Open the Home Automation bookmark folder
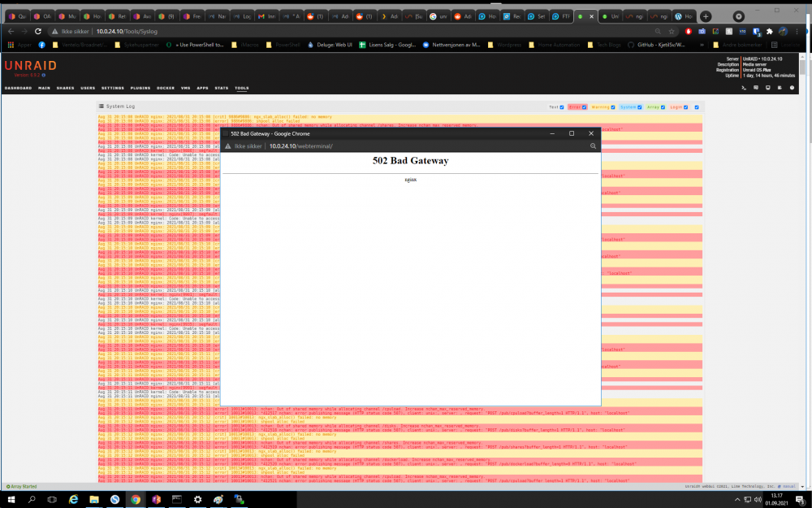This screenshot has width=812, height=508. point(554,45)
